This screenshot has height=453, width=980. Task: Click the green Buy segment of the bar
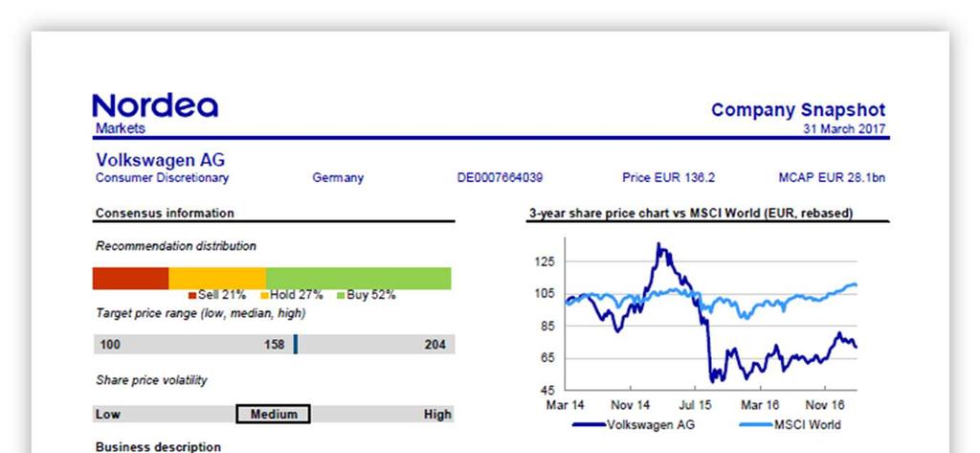point(358,279)
